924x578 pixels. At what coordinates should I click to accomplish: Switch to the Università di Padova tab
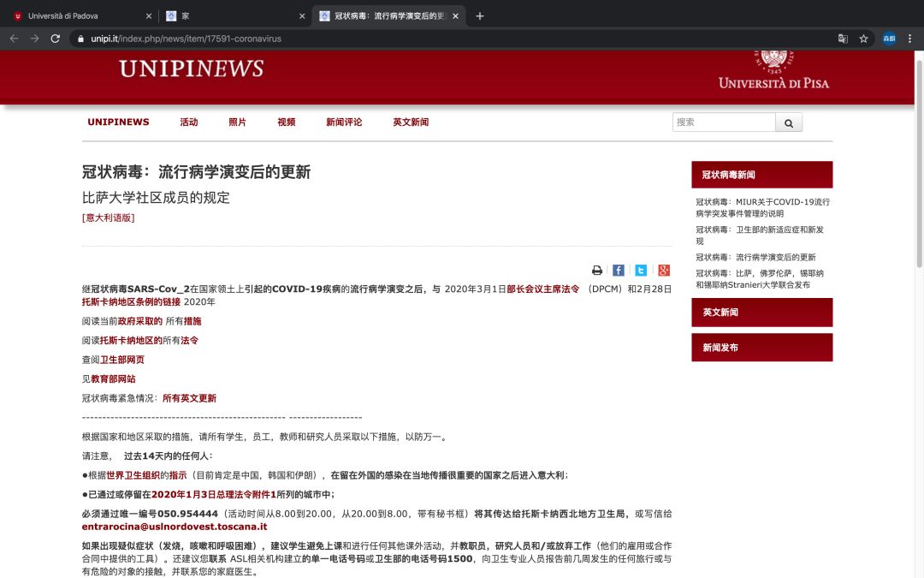tap(80, 16)
